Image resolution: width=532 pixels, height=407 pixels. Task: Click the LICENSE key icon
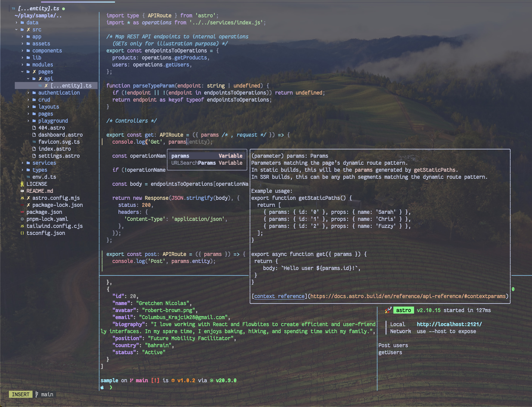pos(22,184)
